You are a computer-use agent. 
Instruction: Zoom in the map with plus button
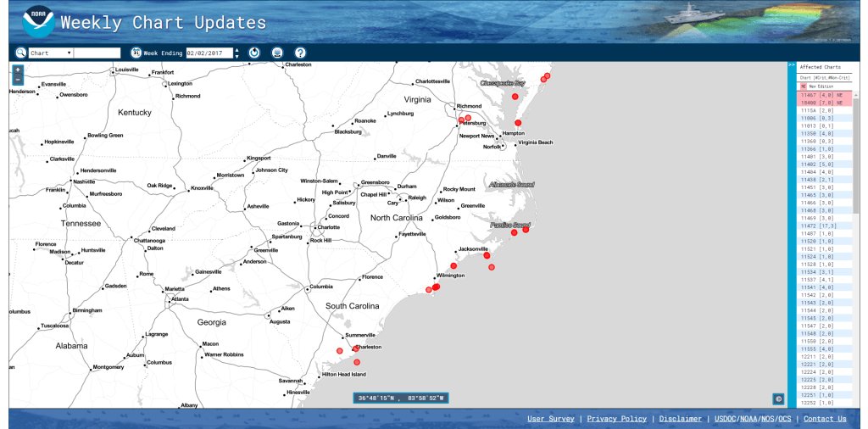click(x=18, y=70)
